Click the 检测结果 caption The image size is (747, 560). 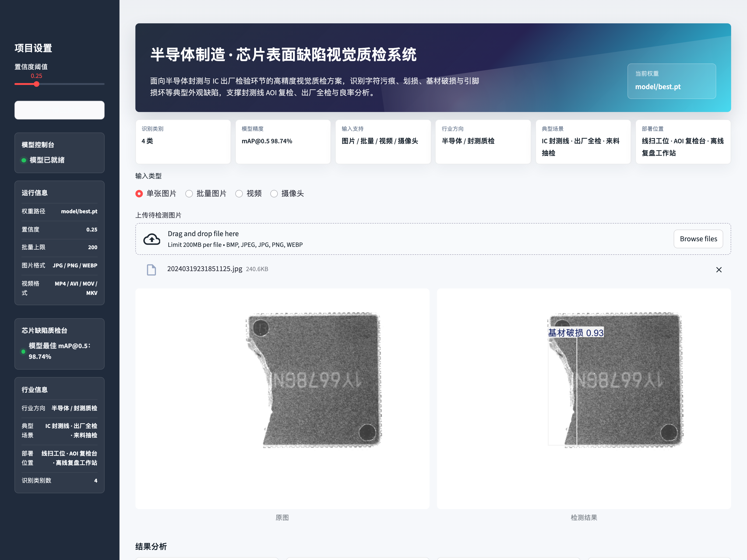pyautogui.click(x=584, y=518)
